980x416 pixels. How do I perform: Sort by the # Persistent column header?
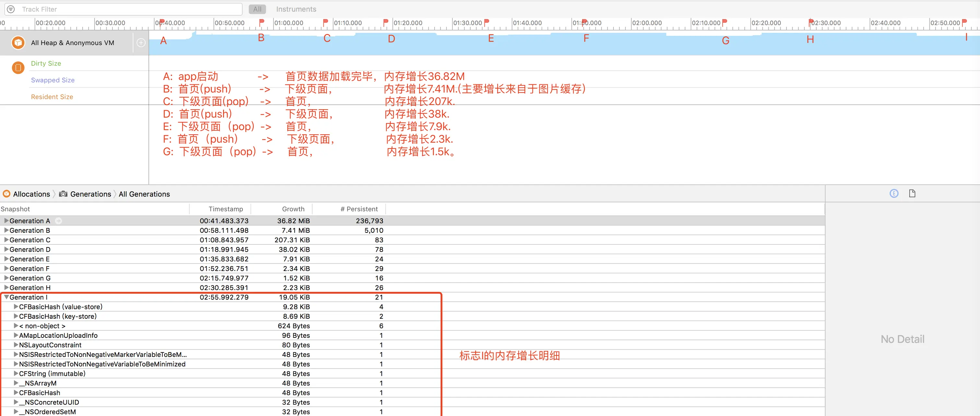coord(359,209)
